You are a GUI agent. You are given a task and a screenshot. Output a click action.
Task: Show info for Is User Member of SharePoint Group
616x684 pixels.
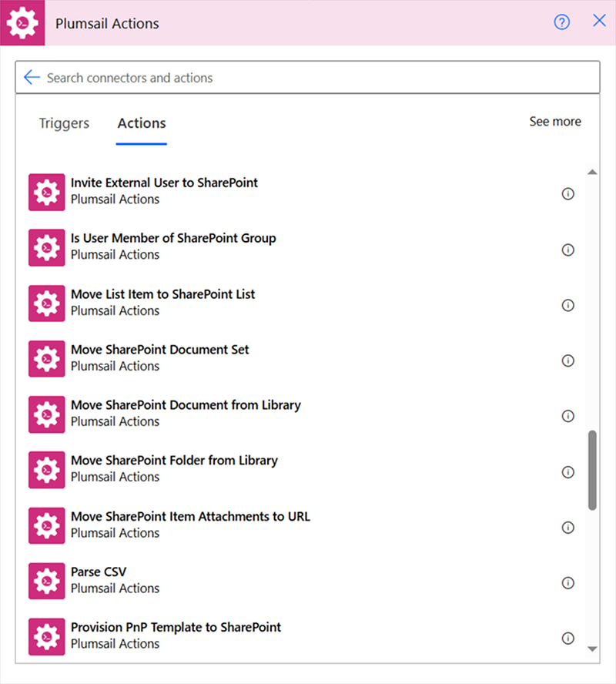567,250
